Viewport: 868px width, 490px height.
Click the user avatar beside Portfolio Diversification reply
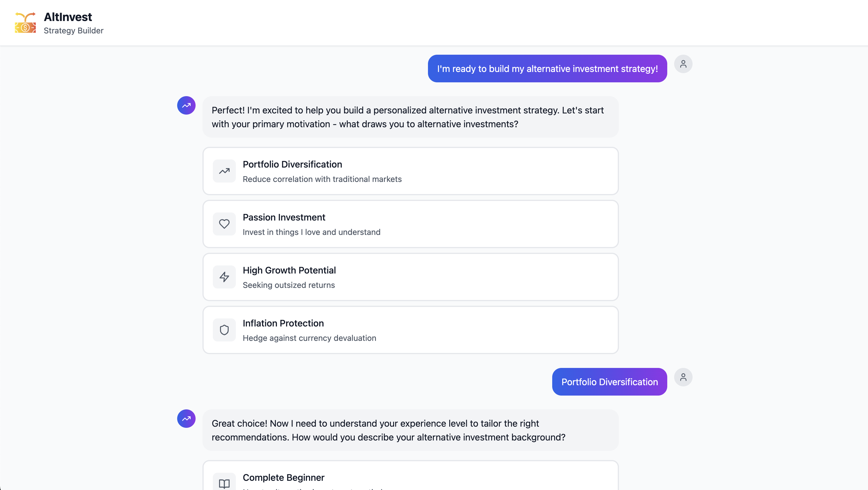[x=683, y=377]
